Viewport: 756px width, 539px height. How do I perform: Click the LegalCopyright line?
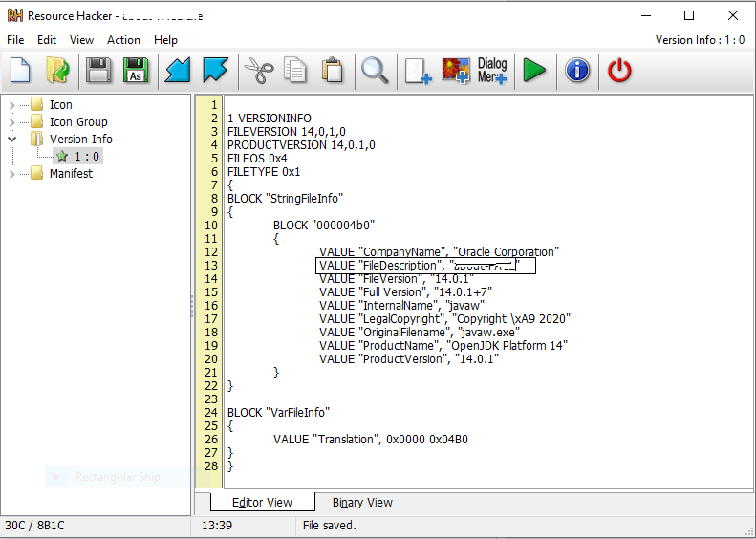click(444, 318)
